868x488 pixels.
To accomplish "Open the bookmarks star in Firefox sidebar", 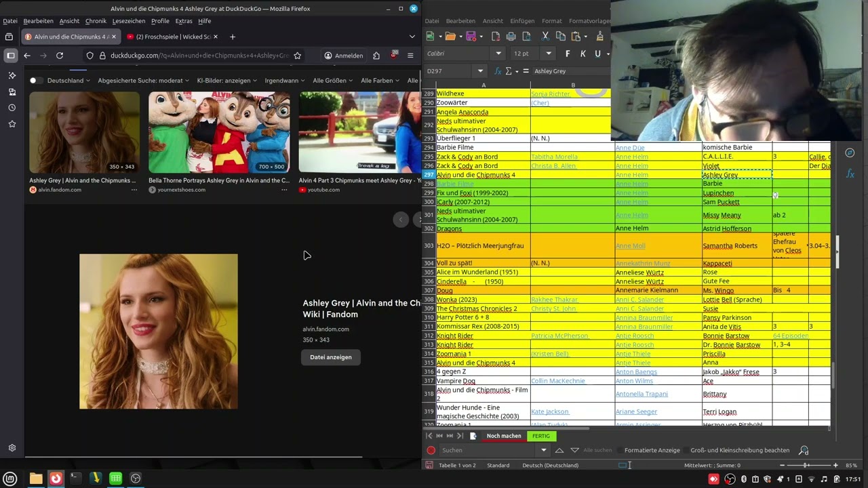I will click(x=12, y=124).
